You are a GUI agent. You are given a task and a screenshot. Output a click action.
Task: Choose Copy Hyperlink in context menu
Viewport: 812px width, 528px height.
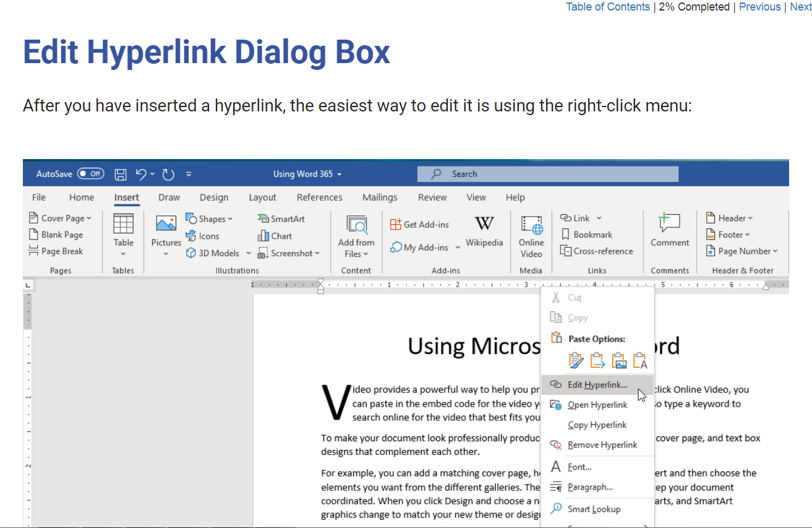pyautogui.click(x=597, y=425)
